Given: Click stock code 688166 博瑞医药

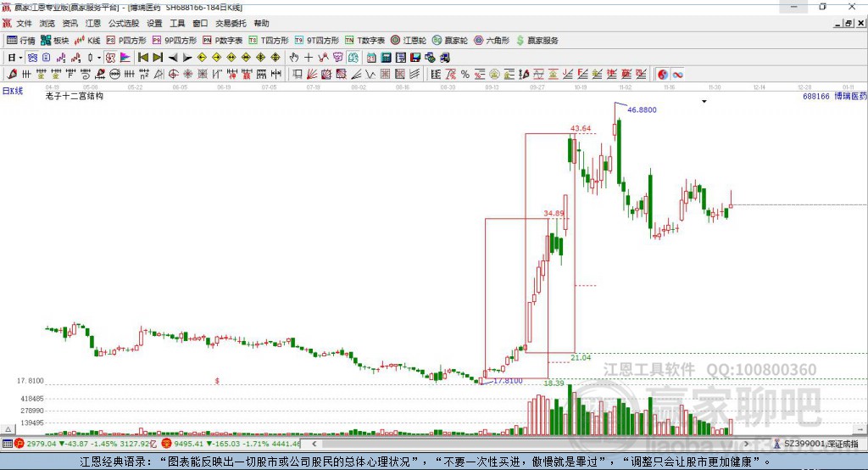Looking at the screenshot, I should (835, 96).
